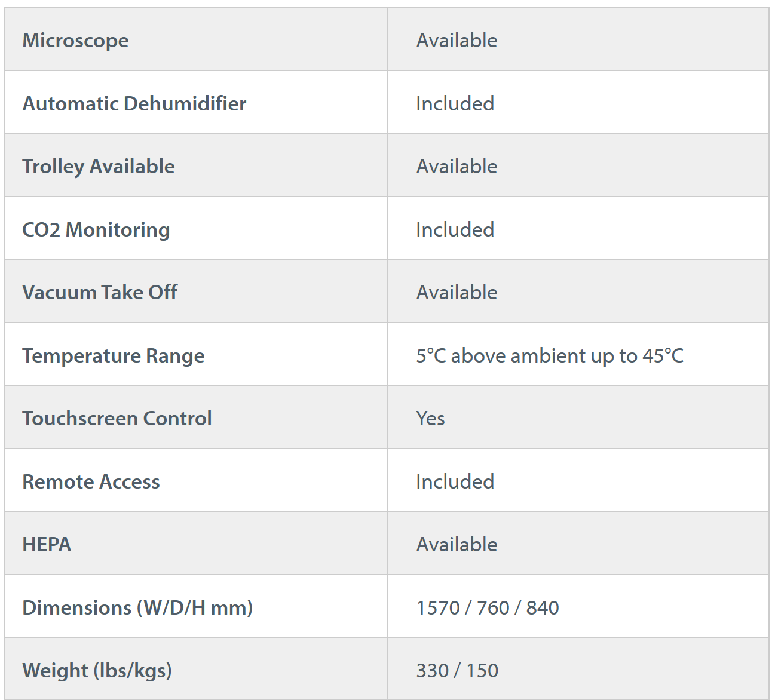Select the Available value beside Microscope

point(457,41)
